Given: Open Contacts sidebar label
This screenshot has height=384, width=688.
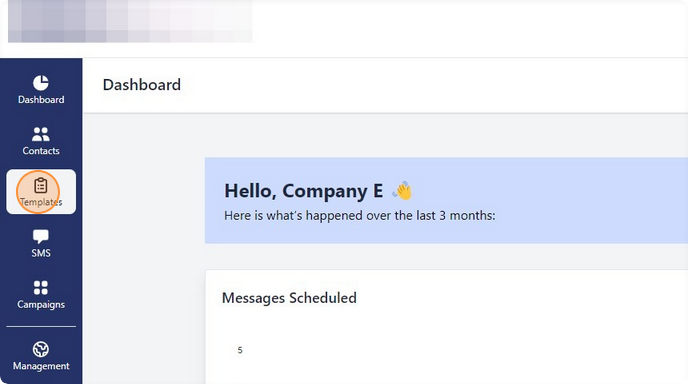Looking at the screenshot, I should click(x=41, y=151).
